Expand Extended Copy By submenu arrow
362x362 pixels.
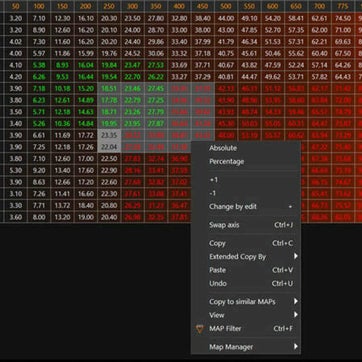(x=295, y=256)
